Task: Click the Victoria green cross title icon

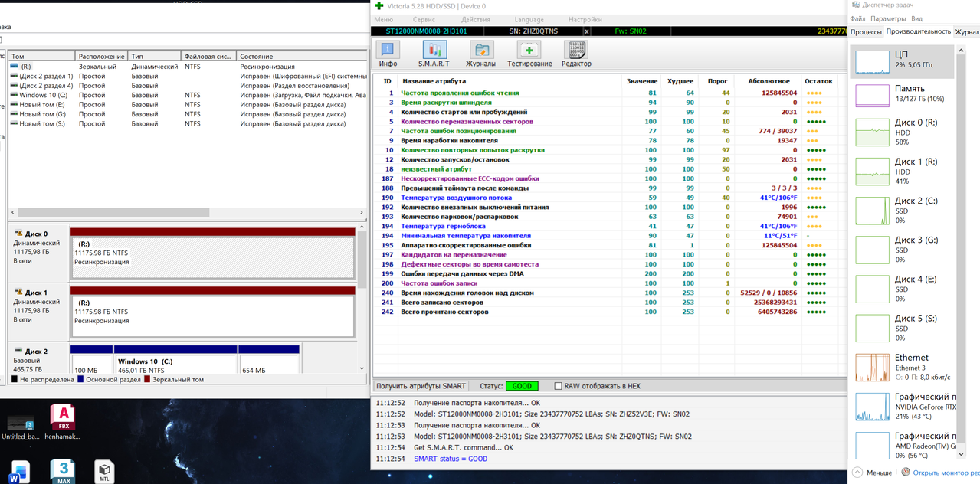Action: click(x=379, y=6)
